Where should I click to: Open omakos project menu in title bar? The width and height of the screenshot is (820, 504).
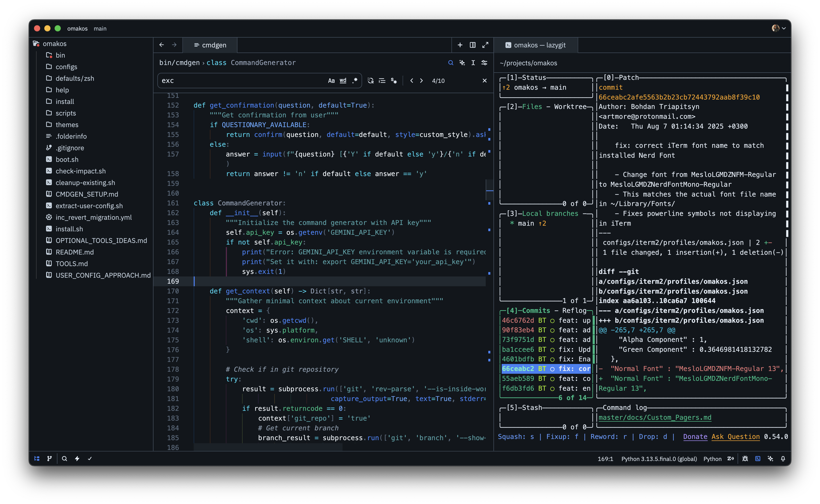[x=77, y=29]
